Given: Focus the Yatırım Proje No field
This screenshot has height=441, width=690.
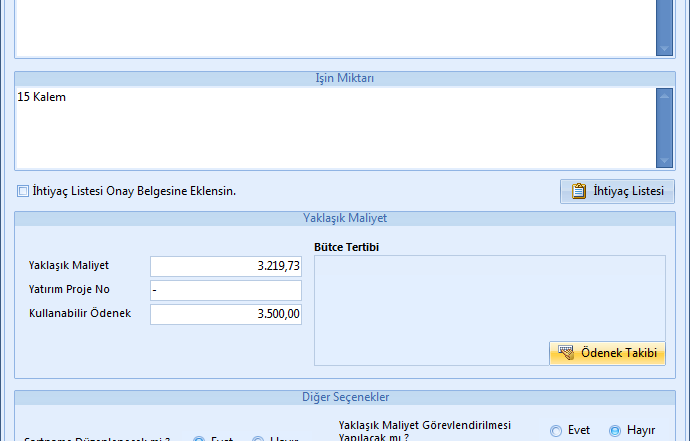Looking at the screenshot, I should pos(225,290).
